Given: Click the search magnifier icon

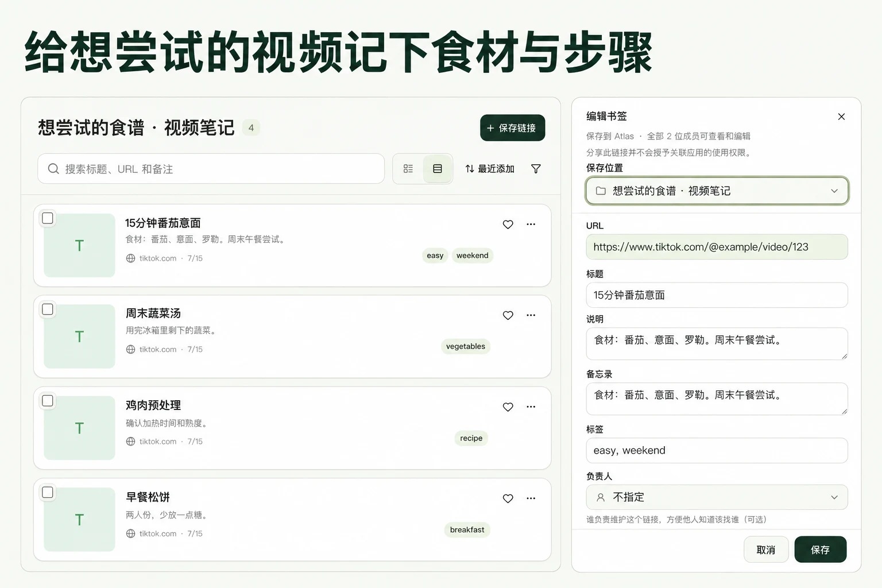Looking at the screenshot, I should [53, 169].
